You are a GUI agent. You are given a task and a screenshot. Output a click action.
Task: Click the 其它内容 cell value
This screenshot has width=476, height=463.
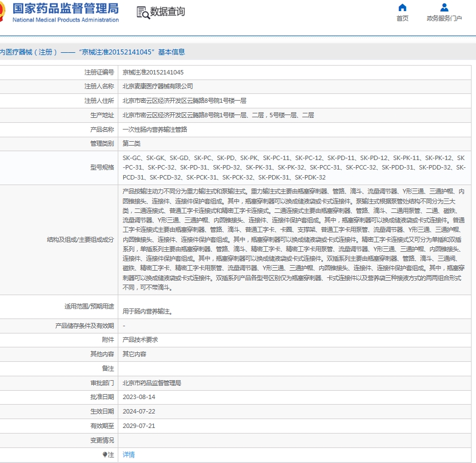point(134,354)
